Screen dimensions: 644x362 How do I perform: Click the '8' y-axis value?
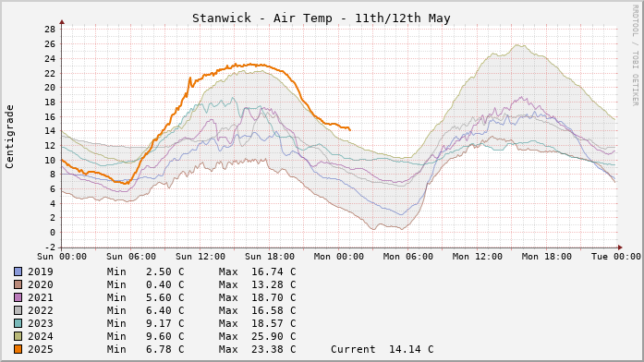point(53,175)
